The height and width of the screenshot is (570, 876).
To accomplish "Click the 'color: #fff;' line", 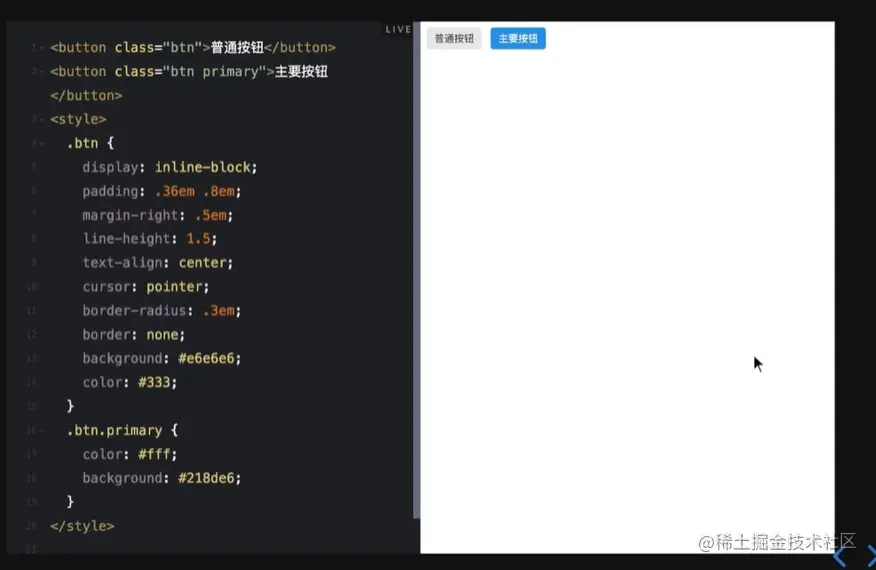I will 130,454.
